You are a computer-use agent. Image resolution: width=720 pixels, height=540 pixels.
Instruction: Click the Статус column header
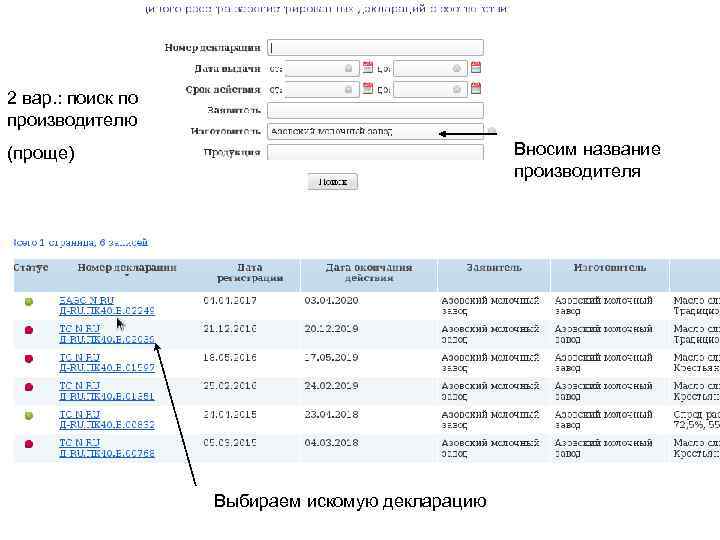31,268
